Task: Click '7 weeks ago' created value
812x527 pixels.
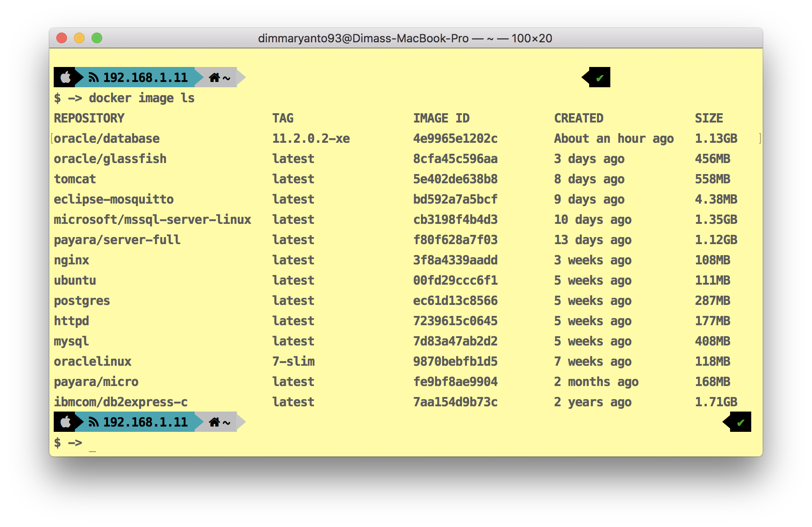Action: pos(593,361)
